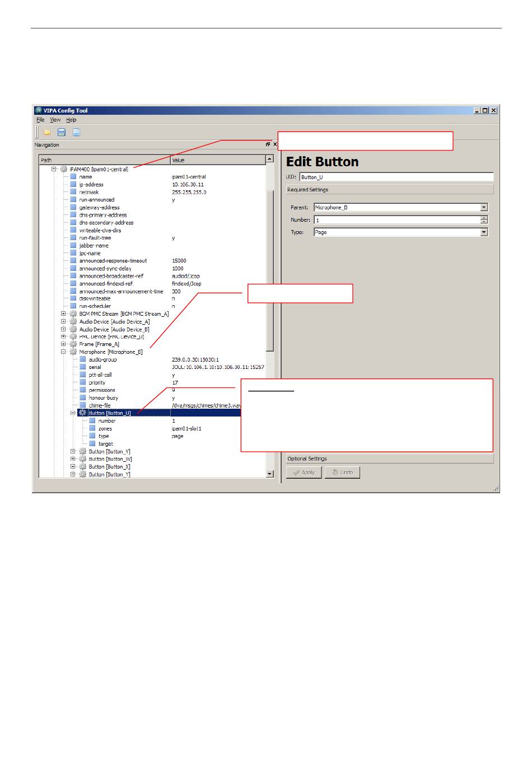The height and width of the screenshot is (772, 532).
Task: Click the blue icon beside priority
Action: pos(83,382)
